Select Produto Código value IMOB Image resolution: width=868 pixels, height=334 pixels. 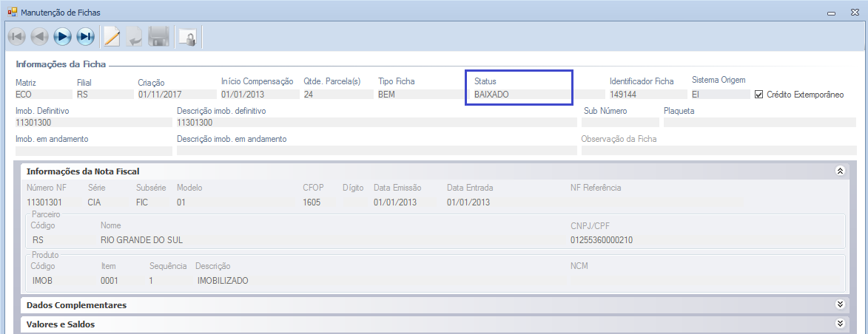[43, 280]
